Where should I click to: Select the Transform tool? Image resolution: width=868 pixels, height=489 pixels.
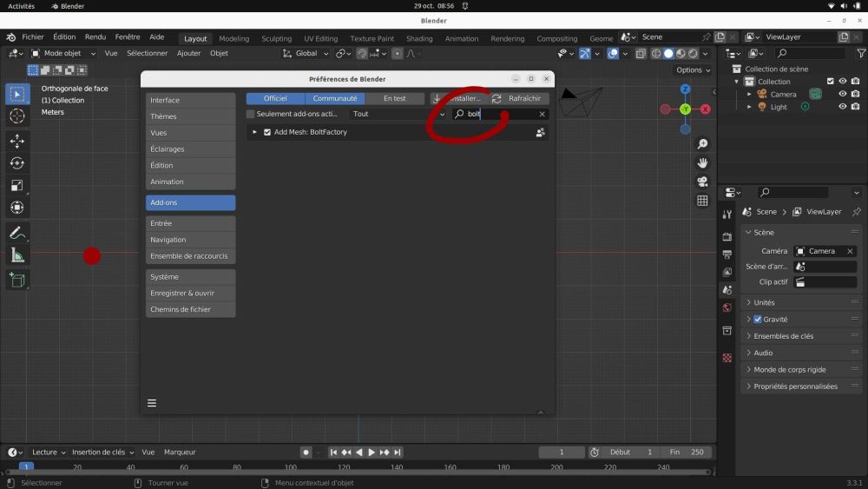tap(17, 208)
